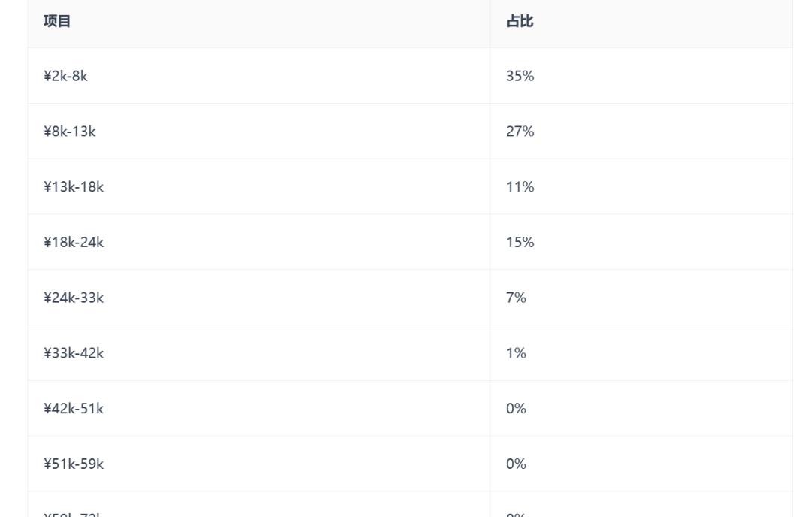
Task: Click the cut-off percentage in the bottom row
Action: coord(516,513)
